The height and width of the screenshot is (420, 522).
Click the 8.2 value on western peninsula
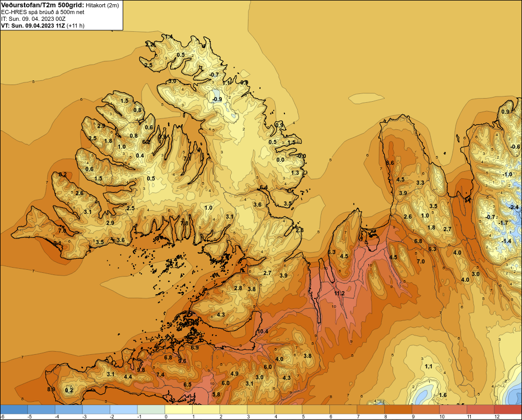click(x=63, y=174)
